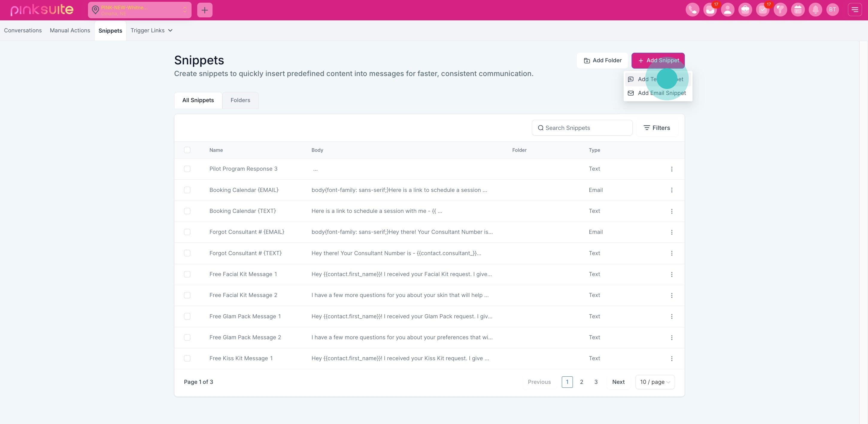
Task: Click the plus quick-add icon
Action: (204, 10)
